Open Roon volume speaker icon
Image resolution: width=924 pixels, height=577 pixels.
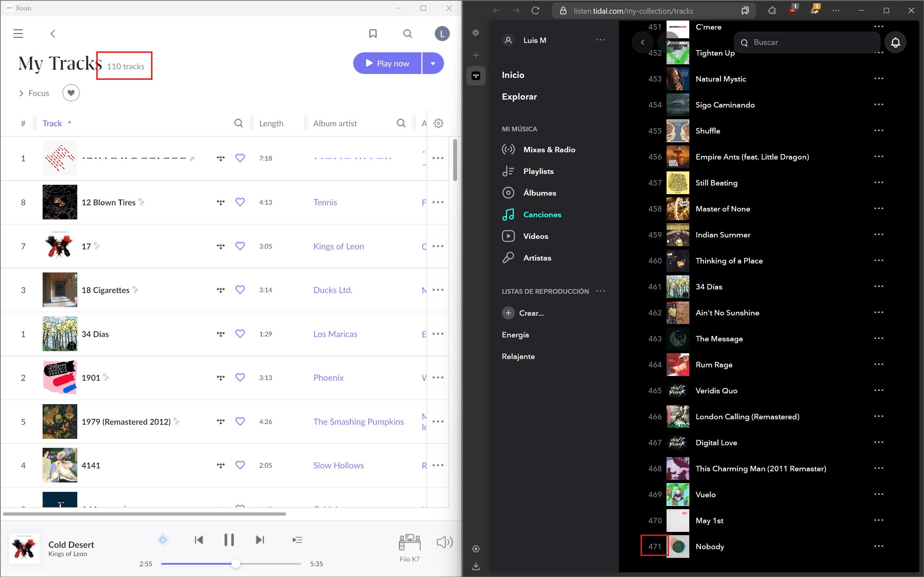pyautogui.click(x=444, y=542)
